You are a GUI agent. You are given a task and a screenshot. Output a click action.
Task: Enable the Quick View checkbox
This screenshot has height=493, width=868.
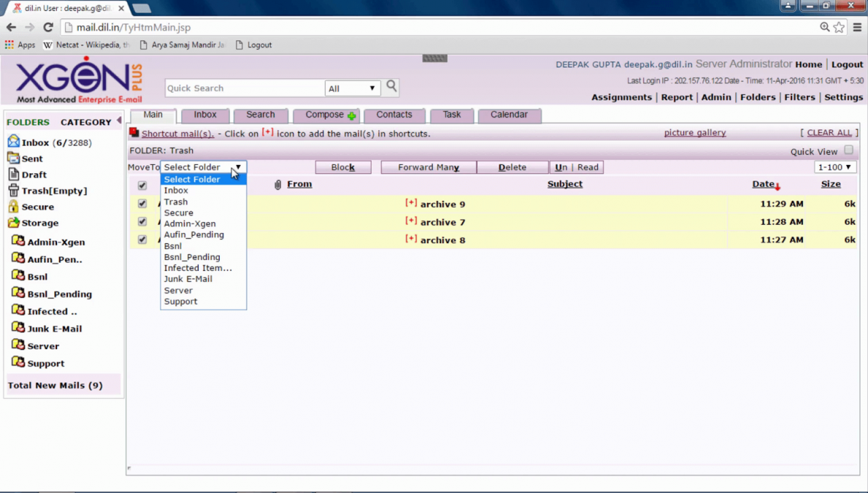(x=848, y=150)
